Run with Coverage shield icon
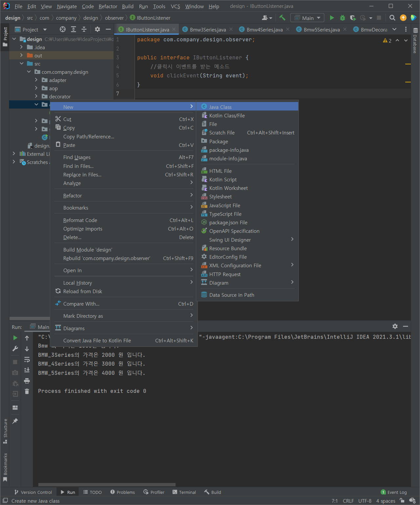The height and width of the screenshot is (505, 420). (353, 18)
